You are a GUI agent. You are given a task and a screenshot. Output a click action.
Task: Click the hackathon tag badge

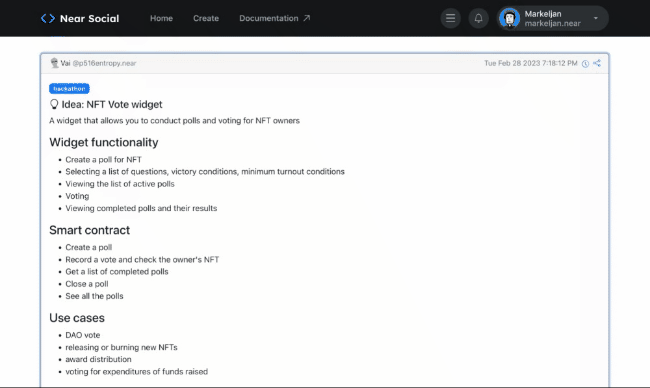click(69, 89)
